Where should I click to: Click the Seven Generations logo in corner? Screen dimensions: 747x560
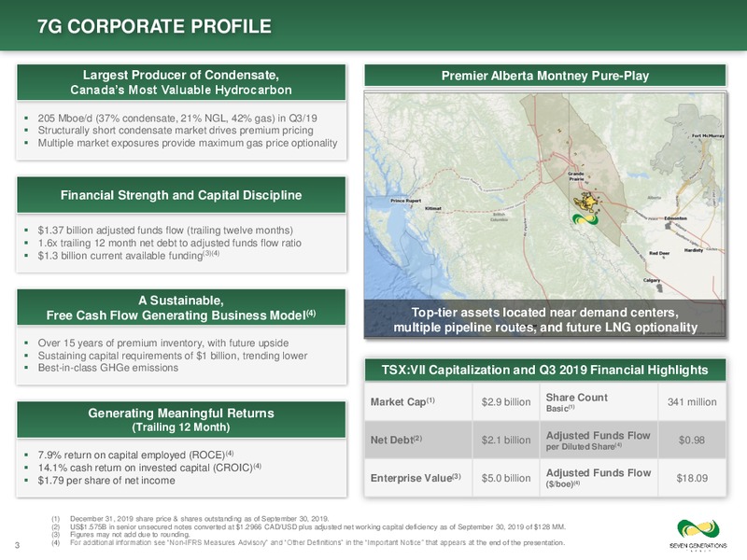[x=698, y=535]
